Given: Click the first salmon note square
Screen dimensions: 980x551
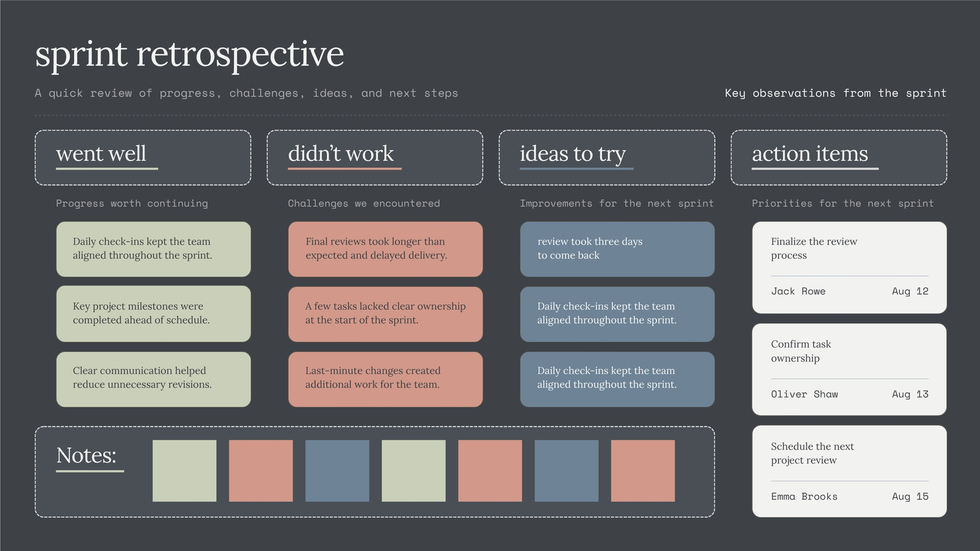Looking at the screenshot, I should tap(261, 471).
